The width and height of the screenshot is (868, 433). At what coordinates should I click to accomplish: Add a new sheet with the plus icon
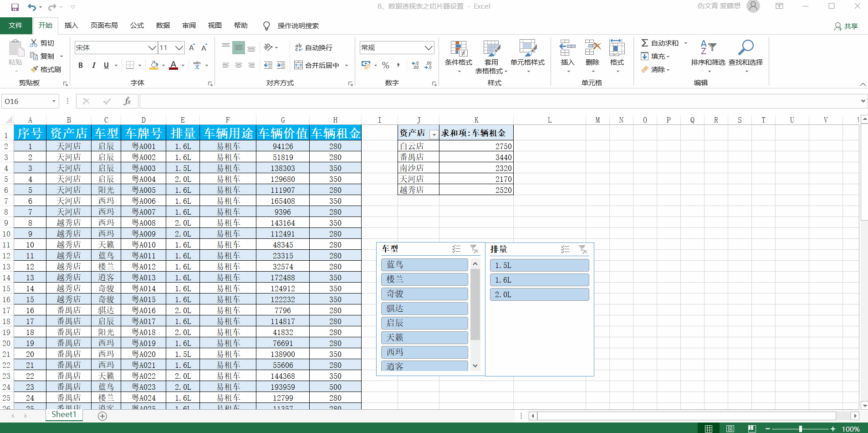(102, 416)
